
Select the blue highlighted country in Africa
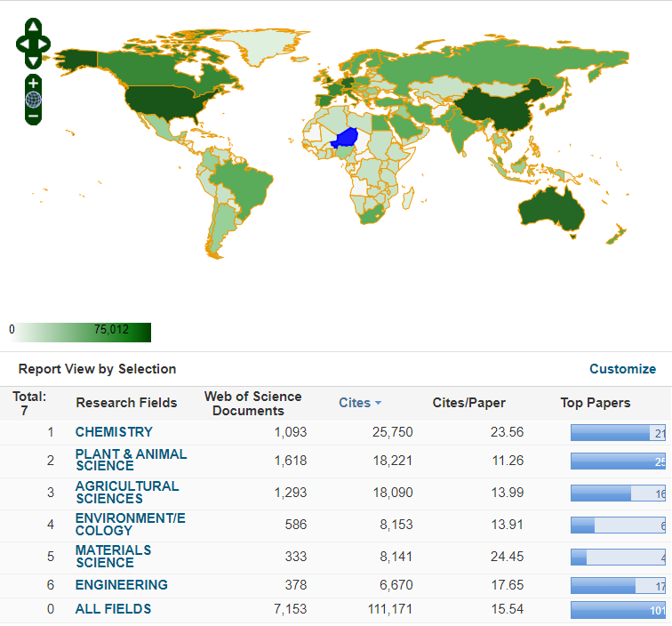click(345, 139)
